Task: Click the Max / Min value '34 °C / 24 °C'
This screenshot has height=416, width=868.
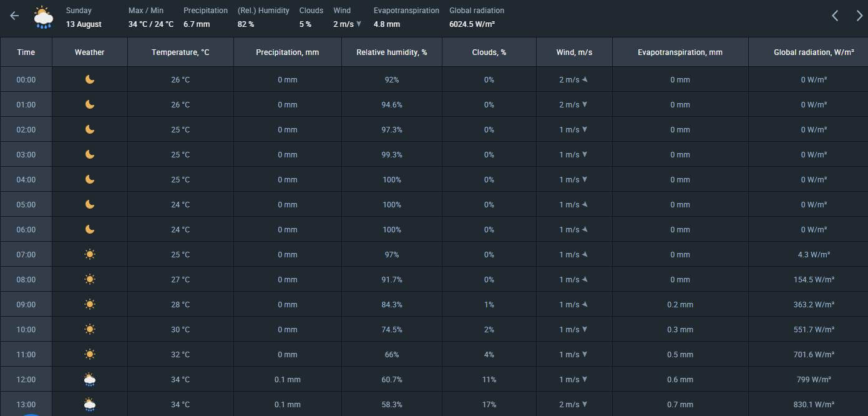Action: [x=151, y=24]
